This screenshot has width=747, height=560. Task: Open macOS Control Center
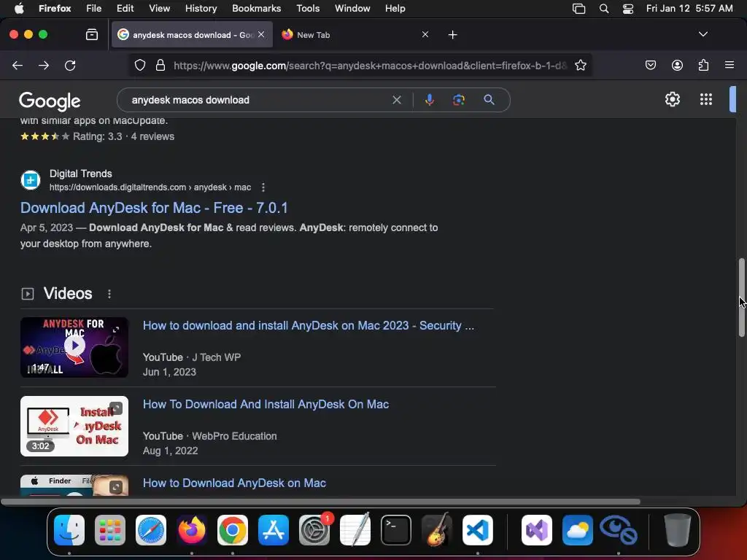[628, 9]
